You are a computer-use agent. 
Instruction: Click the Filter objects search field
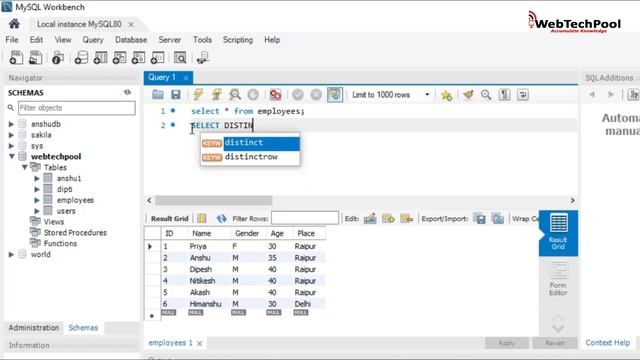click(77, 108)
